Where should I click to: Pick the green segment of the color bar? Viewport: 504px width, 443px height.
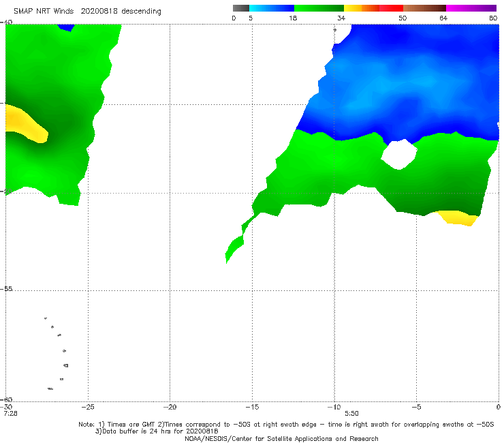pyautogui.click(x=319, y=8)
